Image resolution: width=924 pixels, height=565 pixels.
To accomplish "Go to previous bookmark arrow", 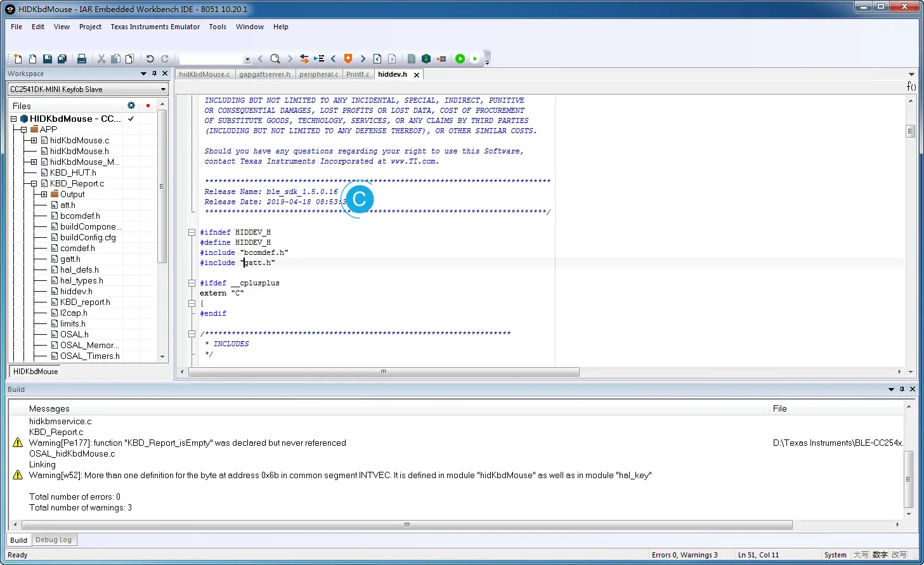I will pyautogui.click(x=334, y=59).
